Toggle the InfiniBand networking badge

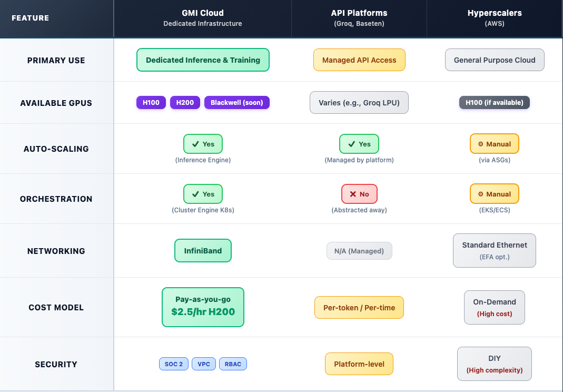tap(203, 251)
